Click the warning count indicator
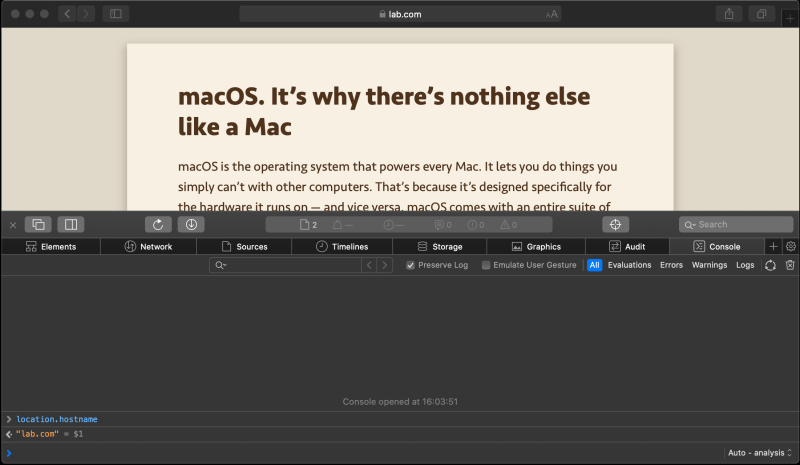Image resolution: width=800 pixels, height=465 pixels. (509, 225)
